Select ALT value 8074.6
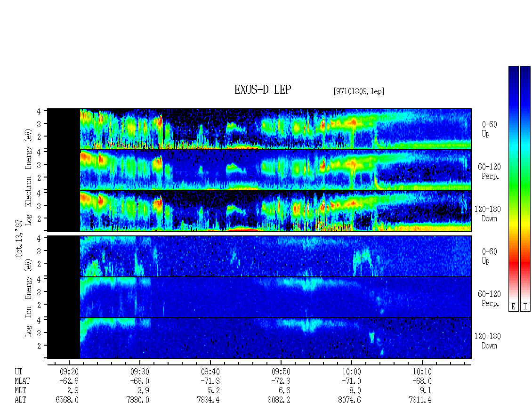Screen dimensions: 532x412 349,400
